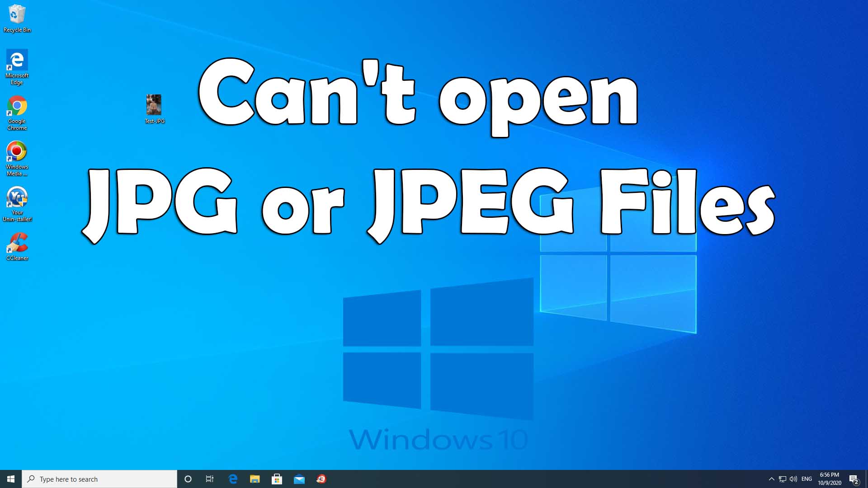Open Google Chrome browser

click(x=17, y=106)
